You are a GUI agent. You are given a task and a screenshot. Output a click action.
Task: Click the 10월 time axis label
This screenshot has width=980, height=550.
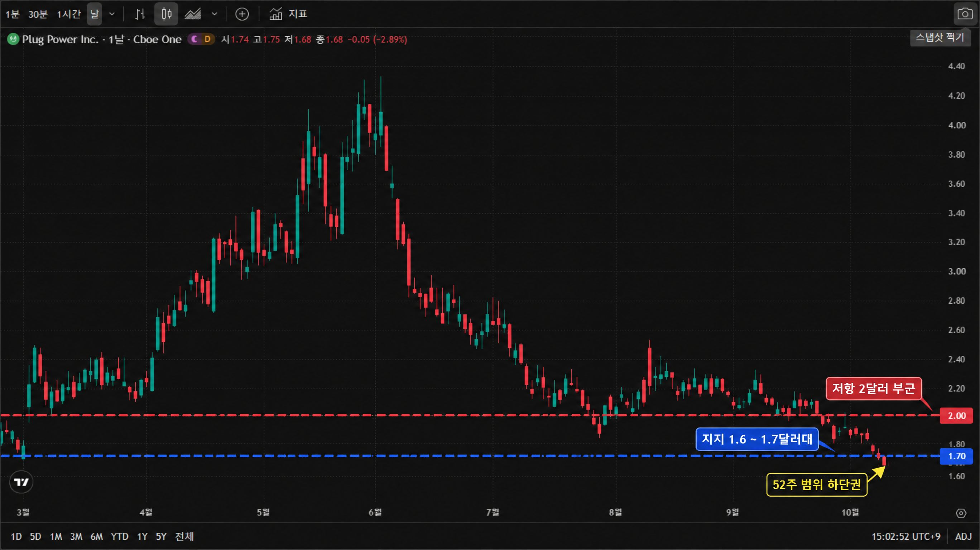tap(850, 512)
